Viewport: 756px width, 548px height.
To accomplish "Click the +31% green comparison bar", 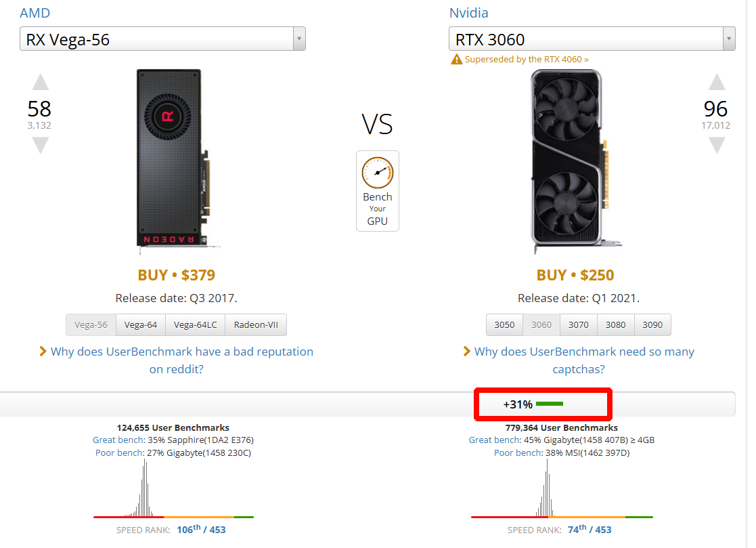I will (550, 404).
